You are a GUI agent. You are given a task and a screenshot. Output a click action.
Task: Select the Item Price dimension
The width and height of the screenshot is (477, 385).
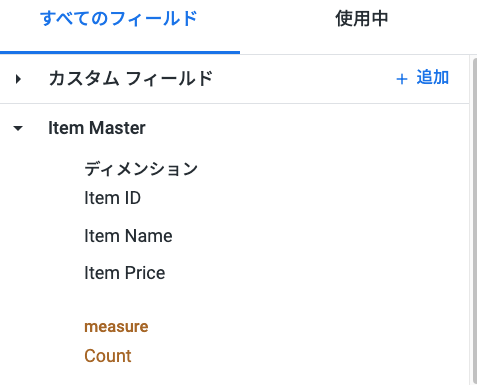125,273
